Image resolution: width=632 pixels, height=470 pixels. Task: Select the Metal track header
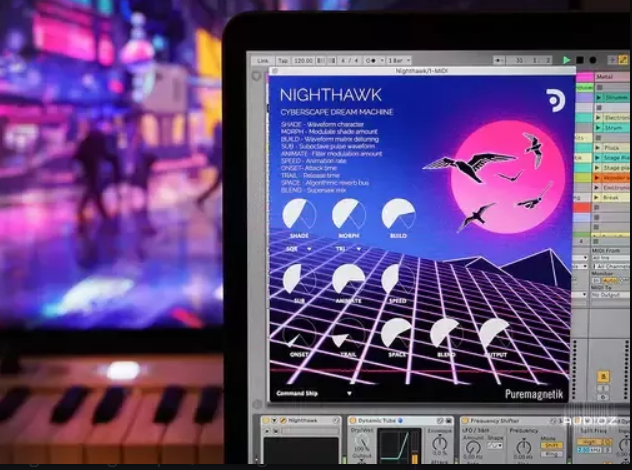(x=612, y=77)
